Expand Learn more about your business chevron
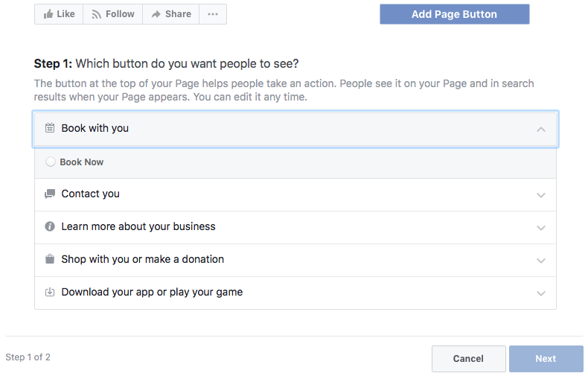 point(541,228)
